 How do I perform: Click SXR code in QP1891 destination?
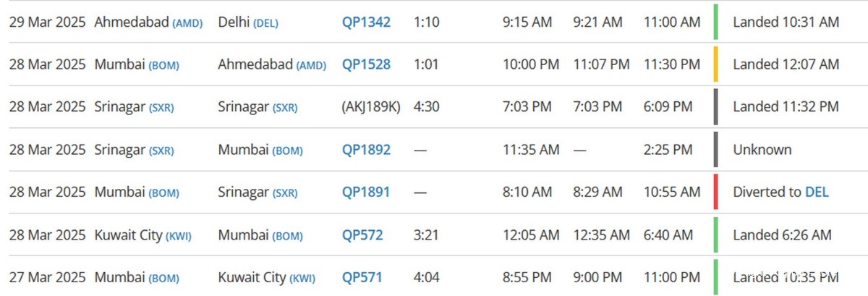(x=285, y=193)
